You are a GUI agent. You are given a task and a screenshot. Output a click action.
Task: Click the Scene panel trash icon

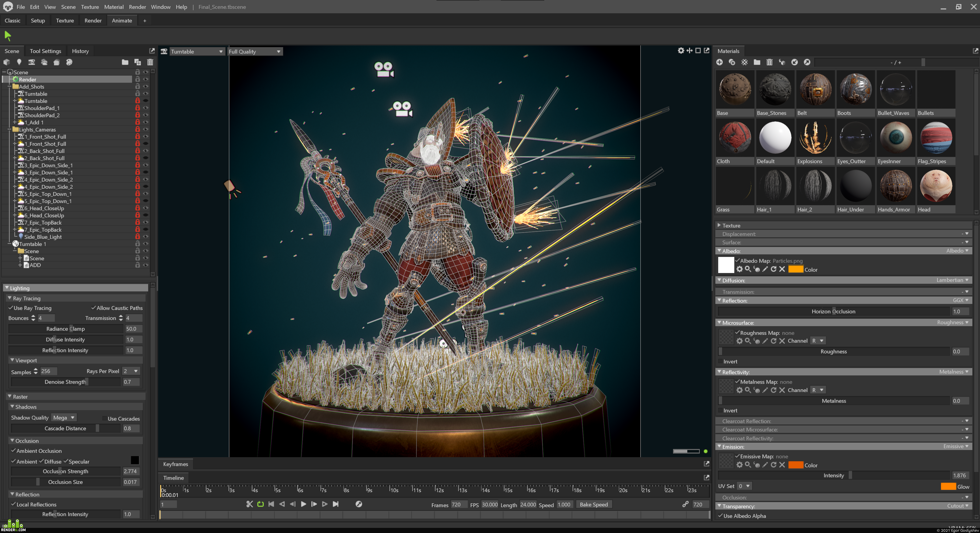pyautogui.click(x=150, y=62)
